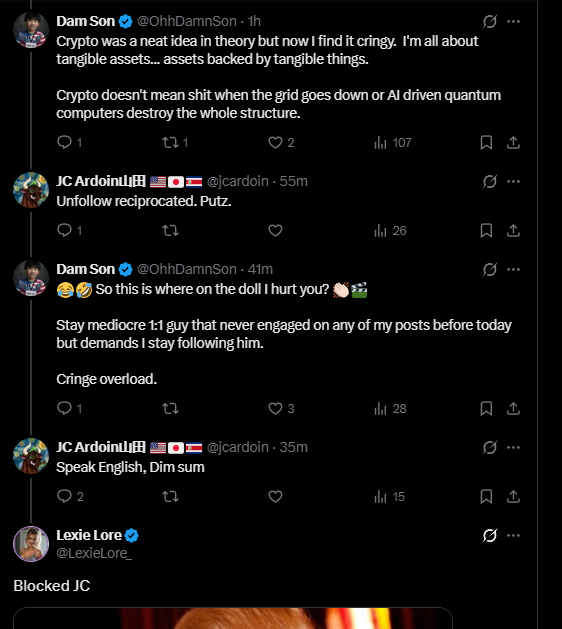The width and height of the screenshot is (562, 629).
Task: Open more options on Lexie Lore's post
Action: [x=513, y=535]
